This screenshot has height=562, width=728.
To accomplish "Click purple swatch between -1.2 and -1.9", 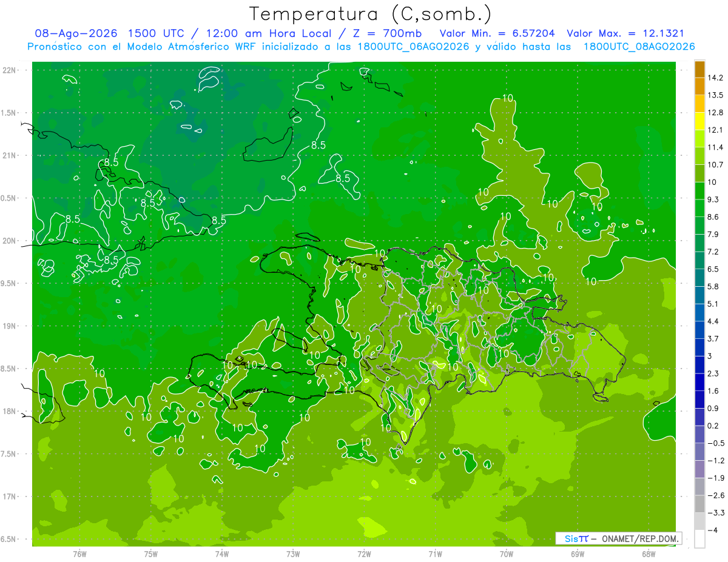I will 699,469.
